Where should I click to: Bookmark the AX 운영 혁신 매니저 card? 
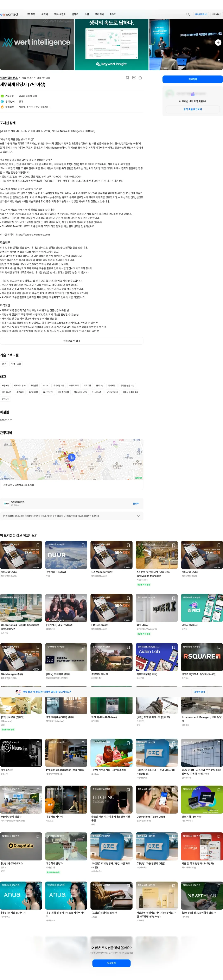(x=173, y=545)
